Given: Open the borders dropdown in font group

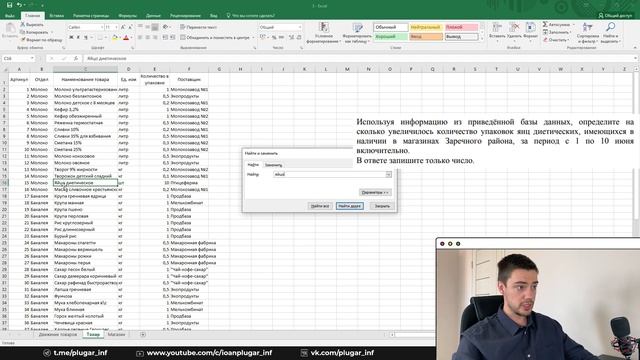Looking at the screenshot, I should point(105,38).
